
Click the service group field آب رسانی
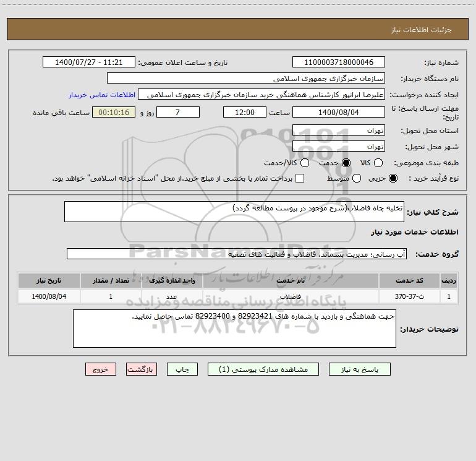coord(237,254)
